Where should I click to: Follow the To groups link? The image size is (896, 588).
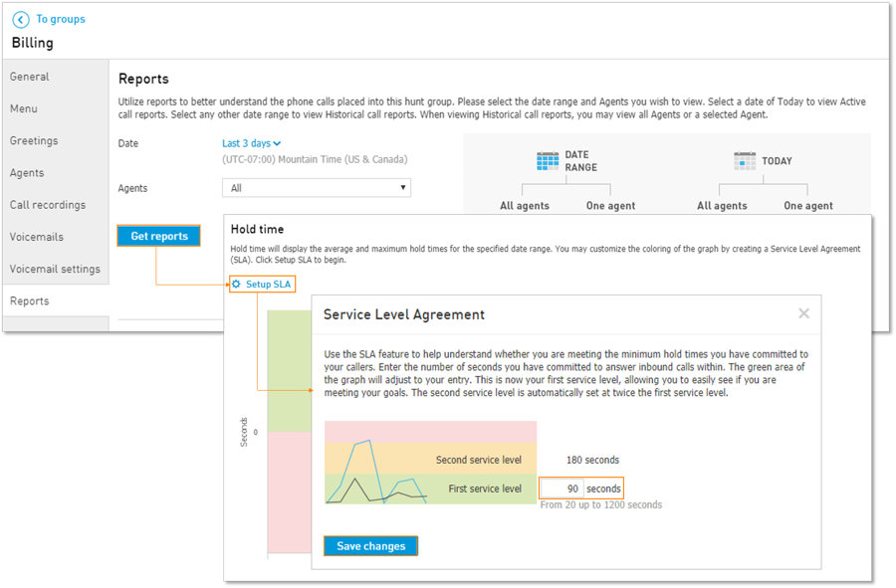61,19
